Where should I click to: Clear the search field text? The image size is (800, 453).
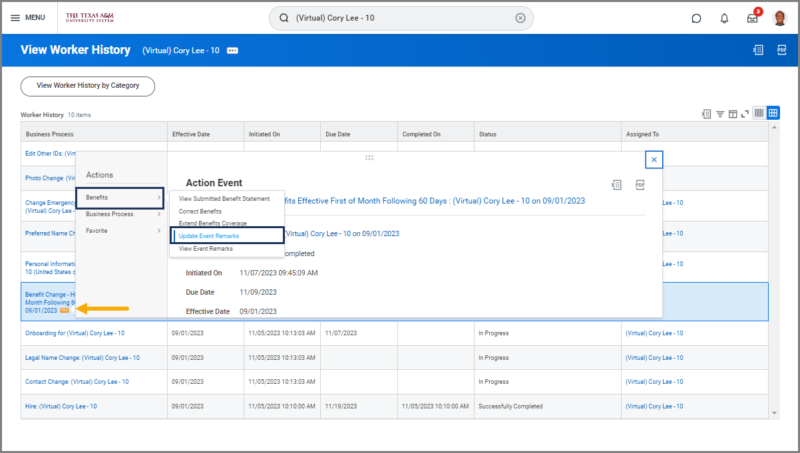pyautogui.click(x=520, y=18)
